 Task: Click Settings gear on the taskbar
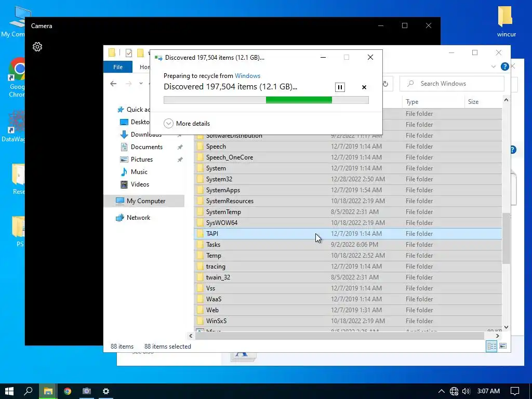pyautogui.click(x=106, y=391)
